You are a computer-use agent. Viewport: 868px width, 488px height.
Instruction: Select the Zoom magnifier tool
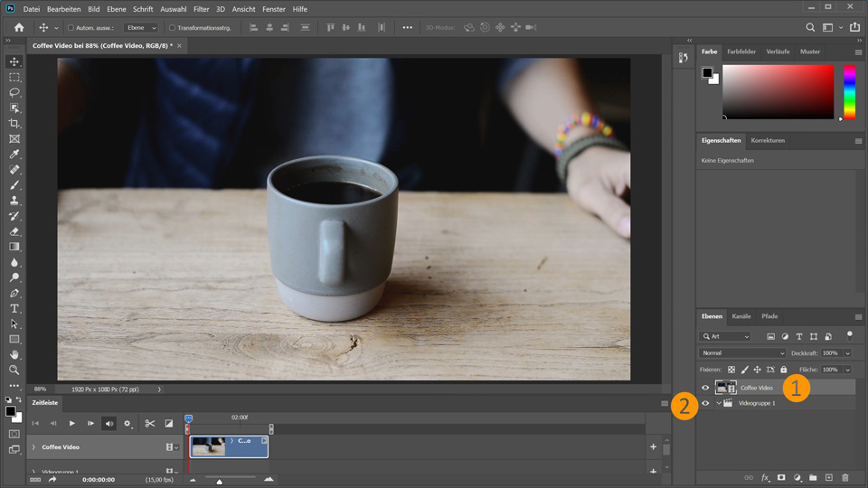14,370
